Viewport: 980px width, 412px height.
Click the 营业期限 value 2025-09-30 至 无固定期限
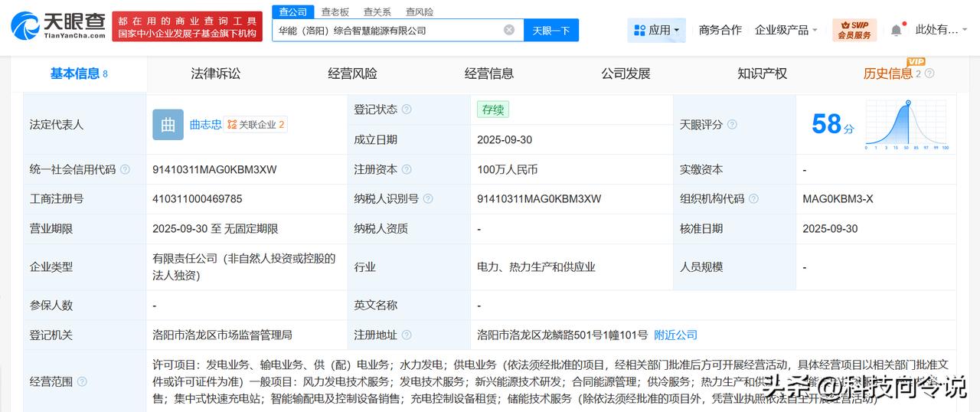pyautogui.click(x=215, y=228)
